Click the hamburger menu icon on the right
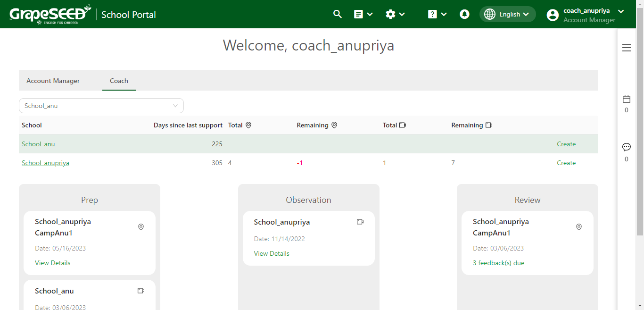Screen dimensions: 644x310 627,48
